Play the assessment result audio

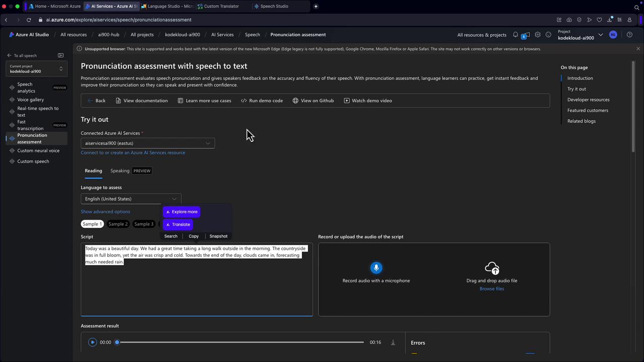(92, 342)
